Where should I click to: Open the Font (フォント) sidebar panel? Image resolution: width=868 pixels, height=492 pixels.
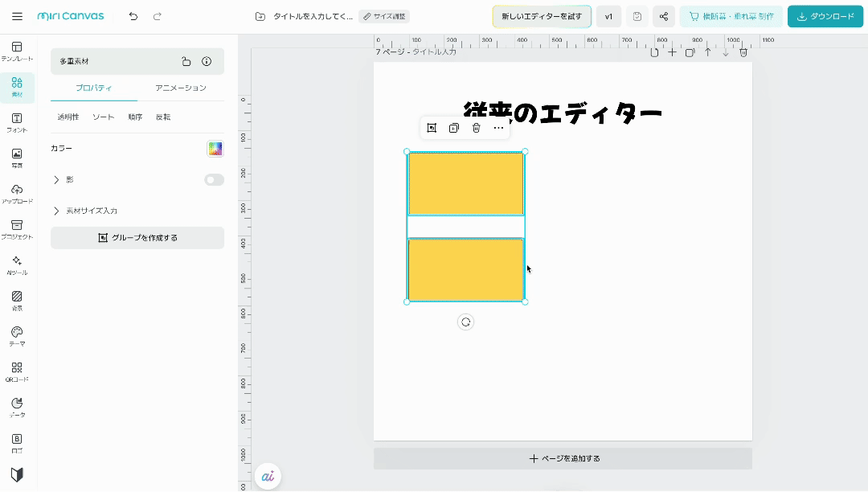click(17, 123)
